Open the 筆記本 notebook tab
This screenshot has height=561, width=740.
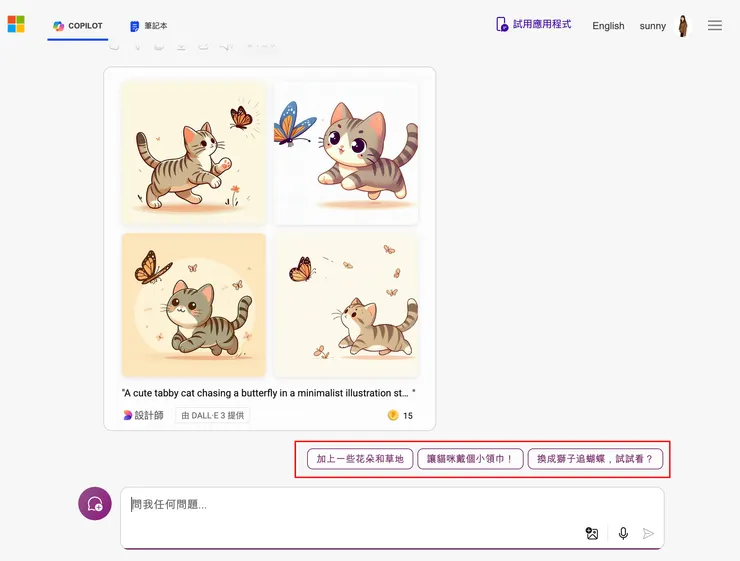[x=148, y=26]
